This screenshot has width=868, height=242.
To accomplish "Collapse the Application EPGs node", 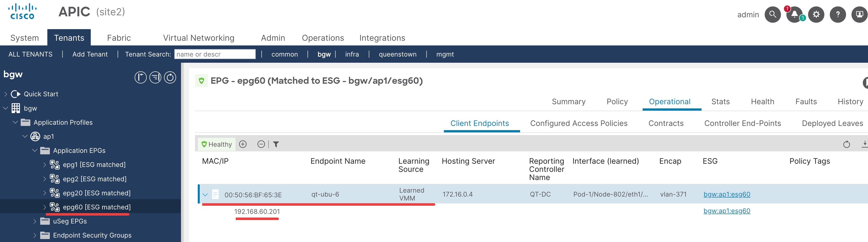I will 35,151.
